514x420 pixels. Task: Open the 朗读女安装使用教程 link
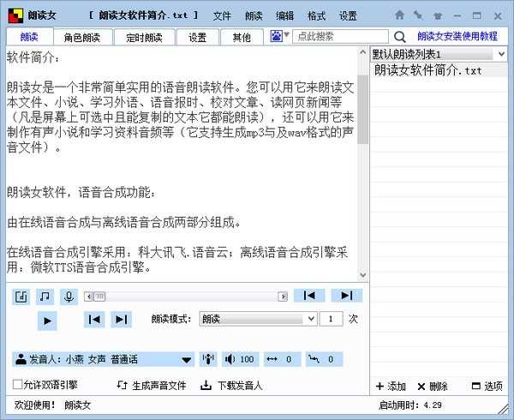457,37
